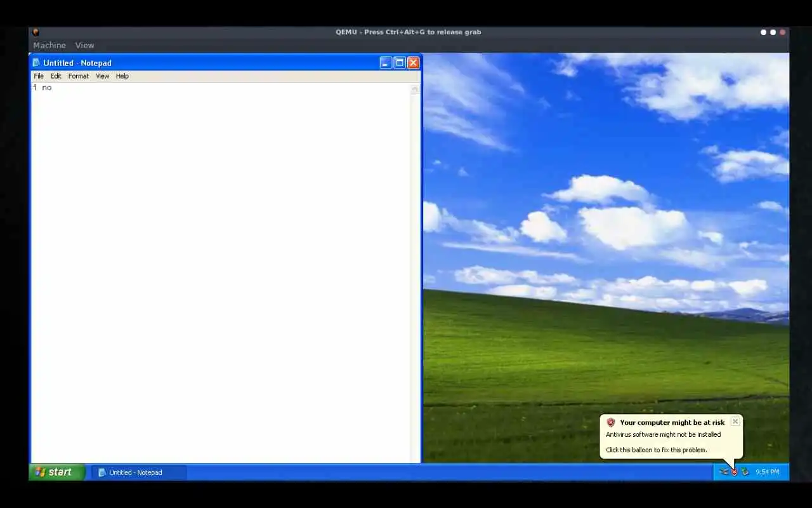Click the green arrow tray icon beside the clock
This screenshot has width=812, height=508.
pos(745,472)
